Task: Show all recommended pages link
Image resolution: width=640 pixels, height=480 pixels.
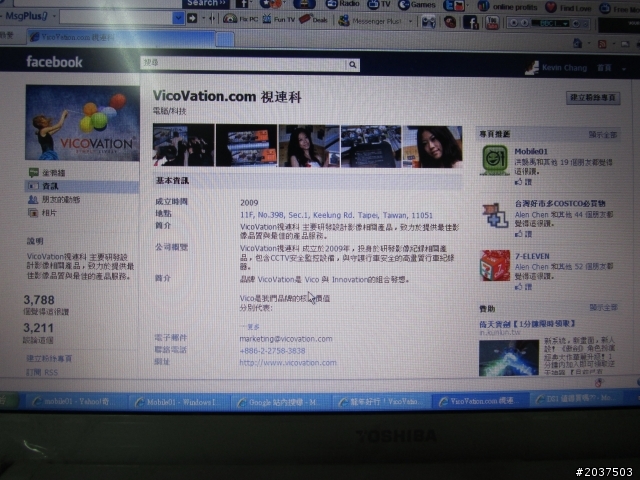Action: 602,135
